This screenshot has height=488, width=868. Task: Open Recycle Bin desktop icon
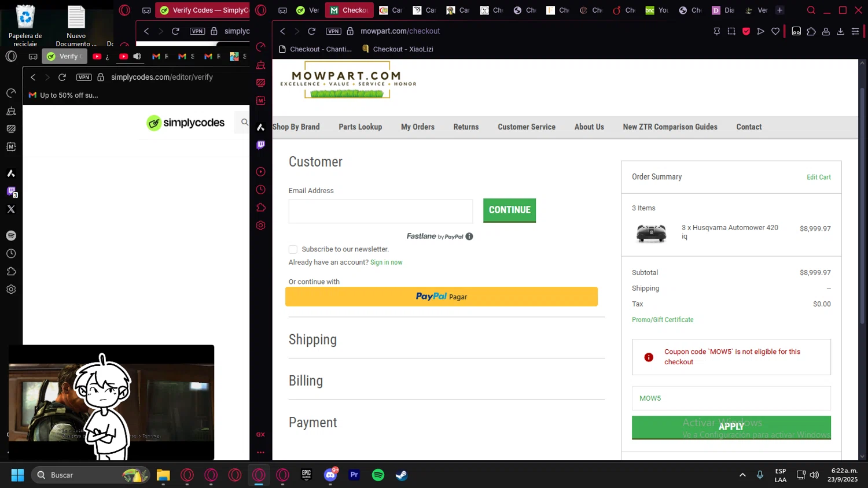[25, 26]
